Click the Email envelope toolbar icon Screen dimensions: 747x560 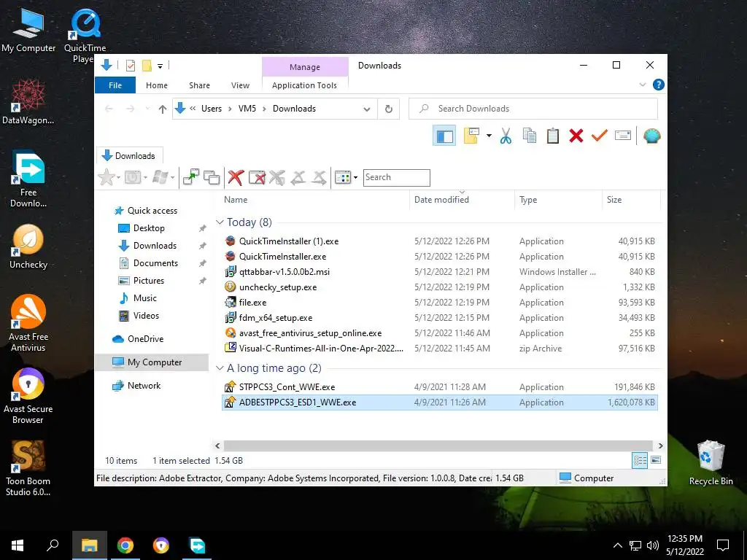point(623,136)
